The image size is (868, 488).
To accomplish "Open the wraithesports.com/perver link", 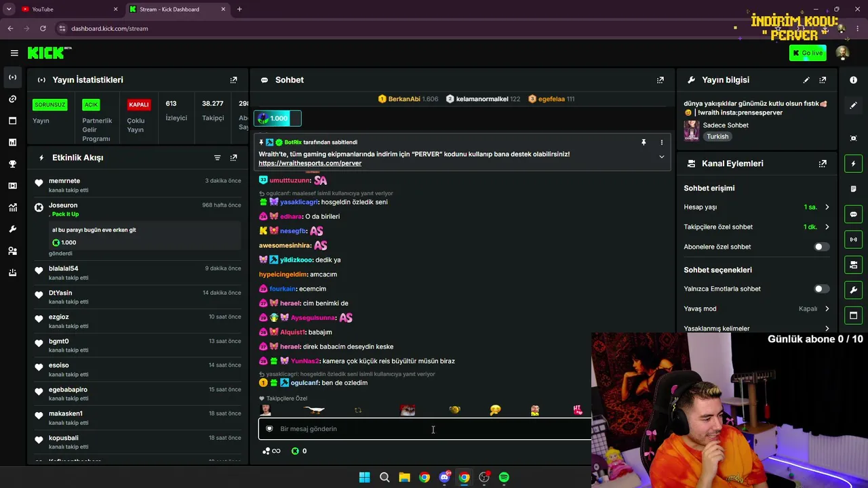I will (x=310, y=163).
